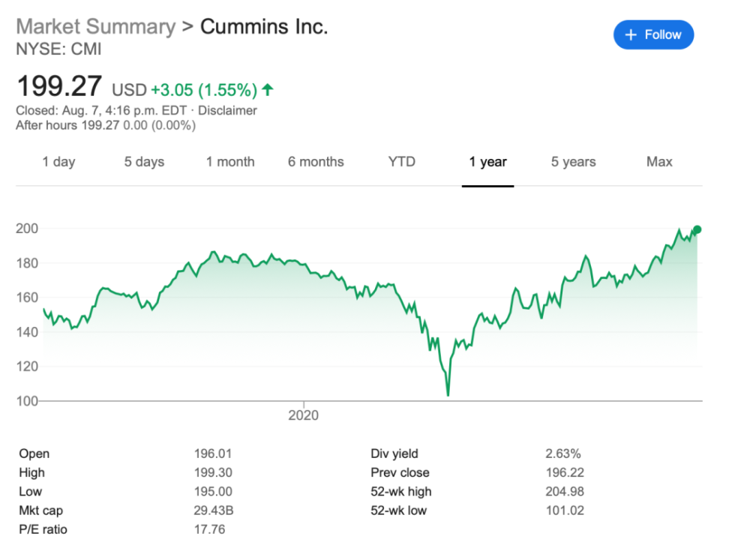
Task: Select the 5 days range tab
Action: 144,162
